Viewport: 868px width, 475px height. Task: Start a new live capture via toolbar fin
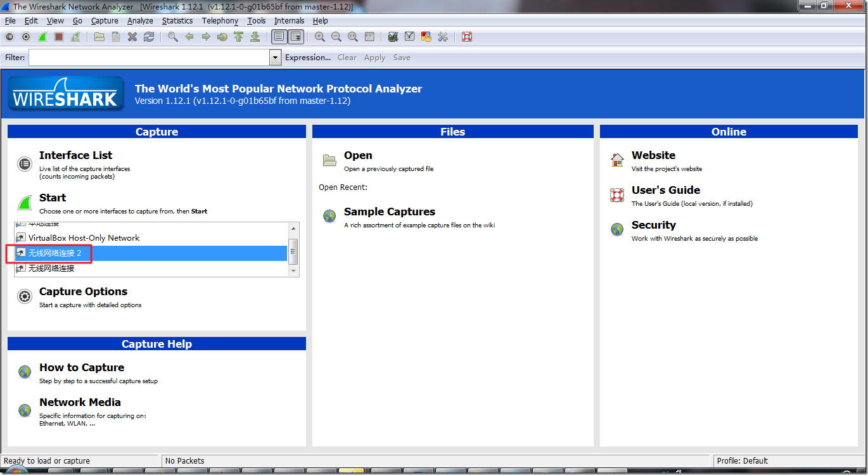click(42, 37)
